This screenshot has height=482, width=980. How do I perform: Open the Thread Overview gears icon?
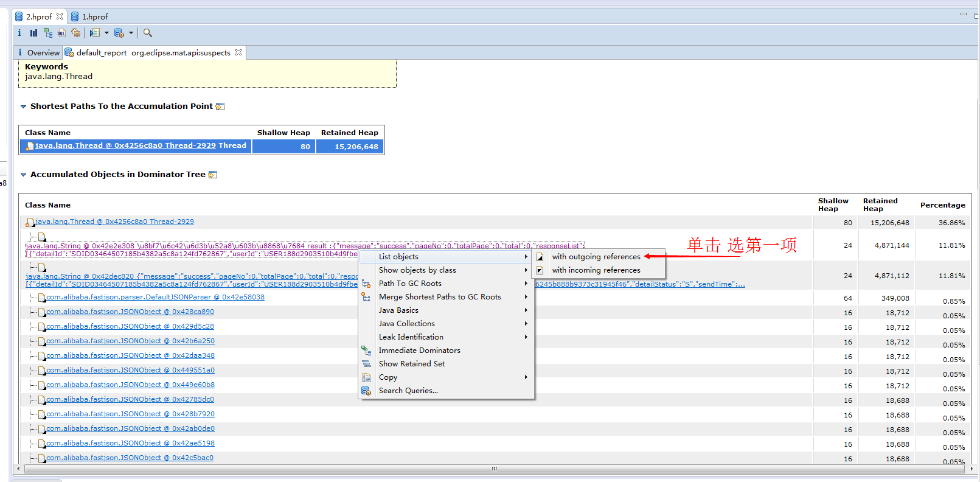[x=76, y=33]
